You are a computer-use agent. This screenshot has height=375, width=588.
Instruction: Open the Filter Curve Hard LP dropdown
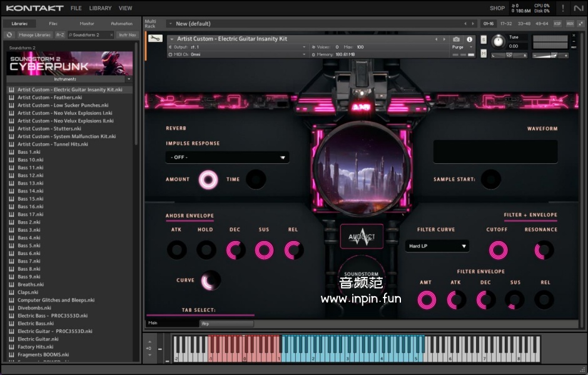pos(437,246)
